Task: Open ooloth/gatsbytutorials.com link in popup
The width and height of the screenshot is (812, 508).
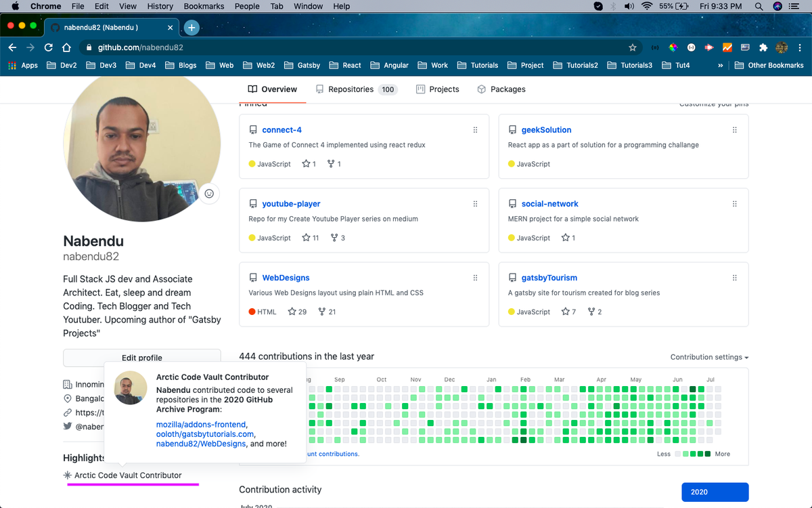Action: [x=205, y=434]
